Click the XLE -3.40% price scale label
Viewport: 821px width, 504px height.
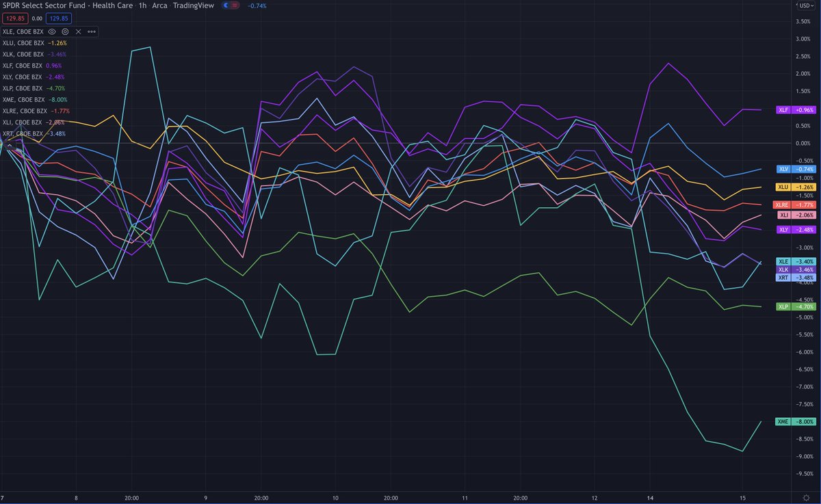coord(796,261)
